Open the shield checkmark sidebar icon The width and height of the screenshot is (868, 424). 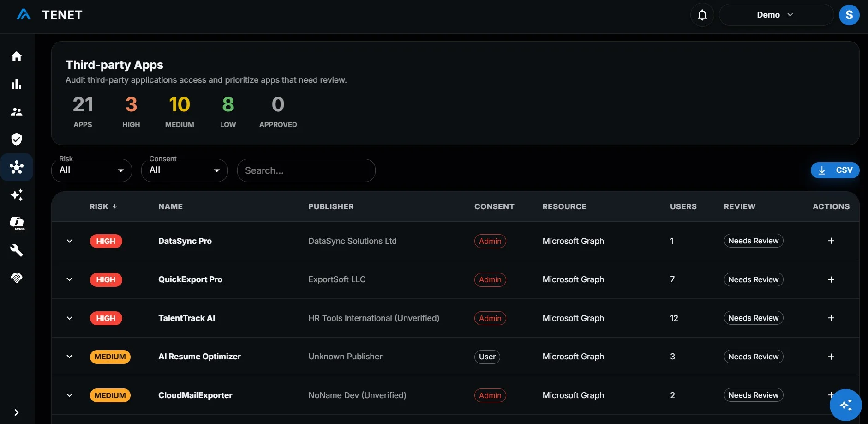[x=17, y=139]
